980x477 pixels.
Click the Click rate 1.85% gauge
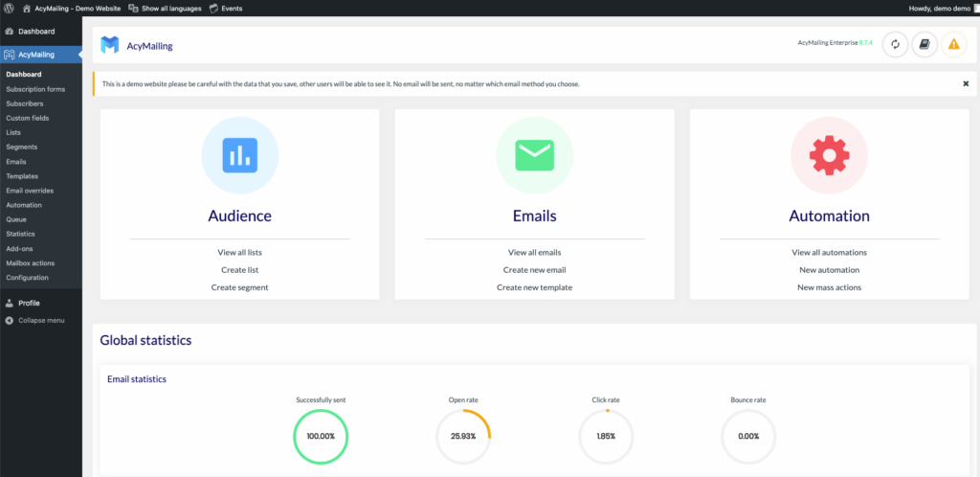point(606,437)
